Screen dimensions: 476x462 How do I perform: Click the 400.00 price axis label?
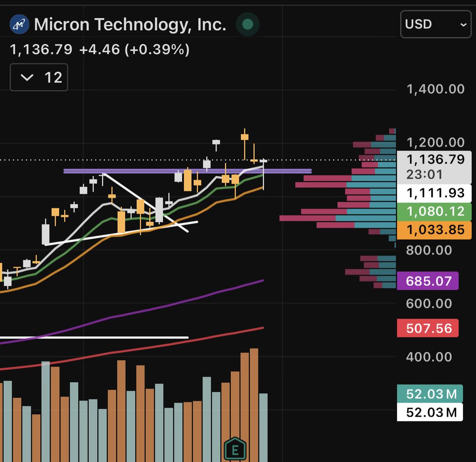click(x=429, y=357)
